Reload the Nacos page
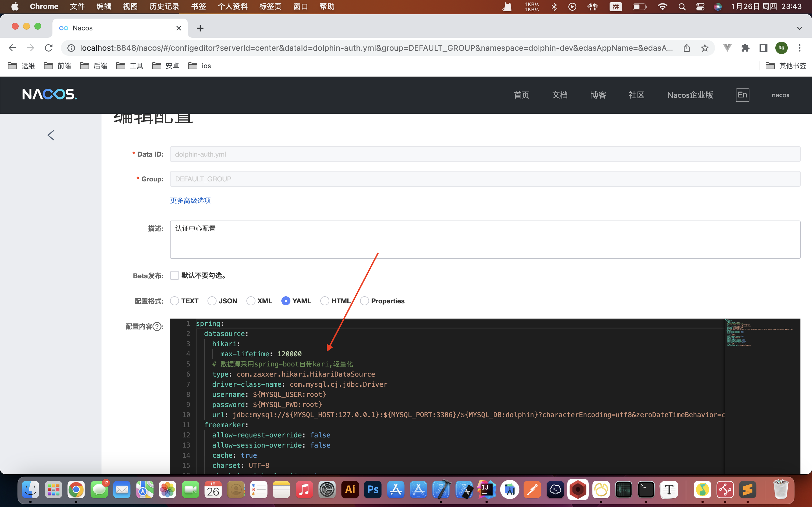This screenshot has height=507, width=812. pyautogui.click(x=49, y=48)
